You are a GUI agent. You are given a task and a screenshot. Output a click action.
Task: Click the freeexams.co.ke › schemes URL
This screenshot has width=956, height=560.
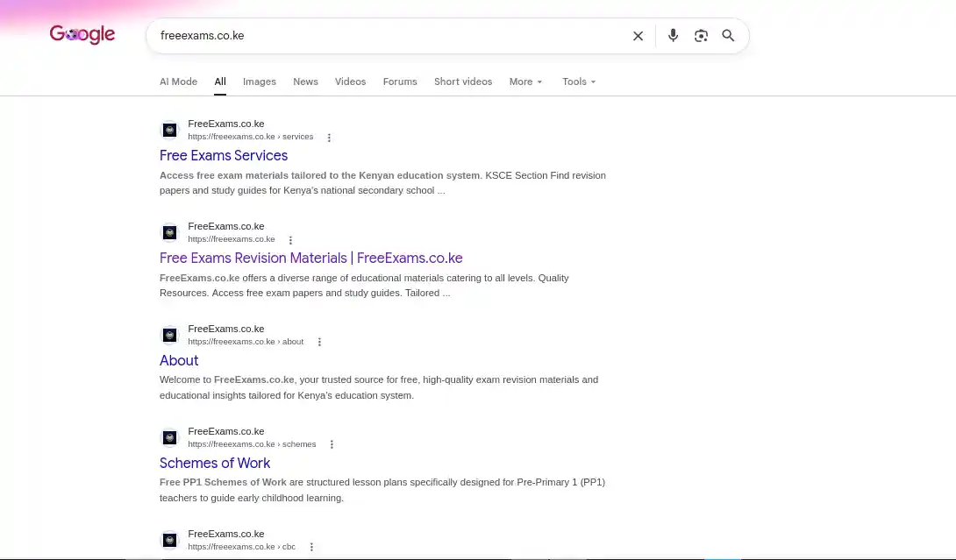[x=252, y=444]
